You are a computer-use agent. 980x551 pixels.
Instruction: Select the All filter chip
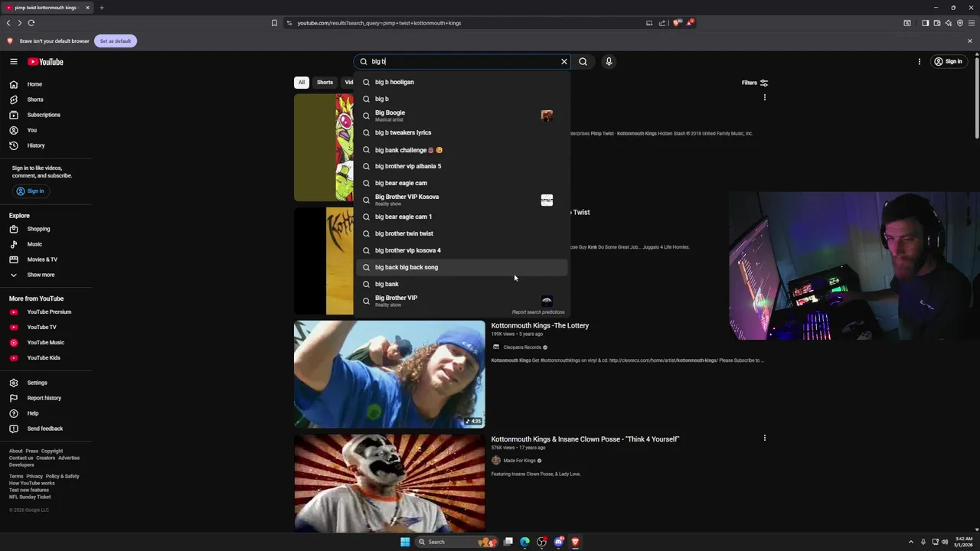(302, 82)
